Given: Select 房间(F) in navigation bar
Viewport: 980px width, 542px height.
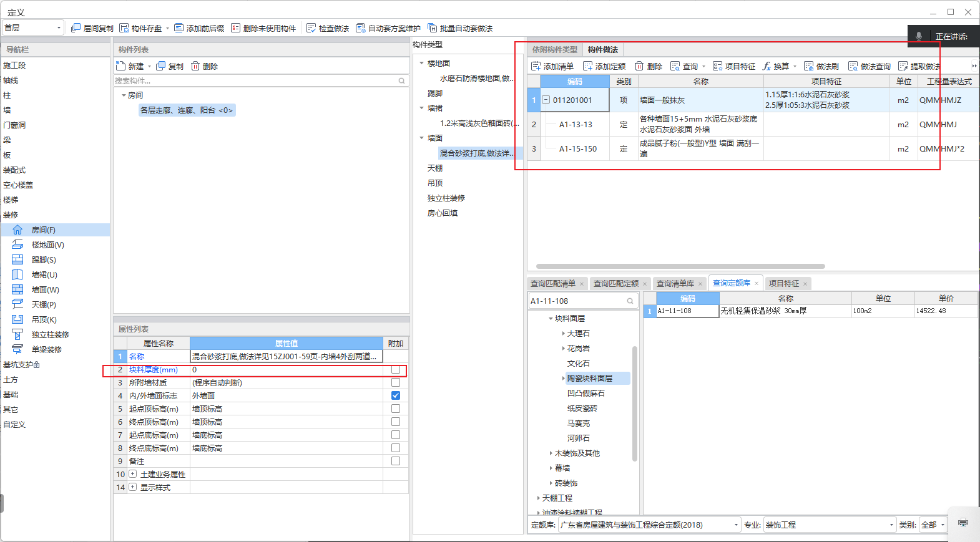Looking at the screenshot, I should (x=55, y=230).
